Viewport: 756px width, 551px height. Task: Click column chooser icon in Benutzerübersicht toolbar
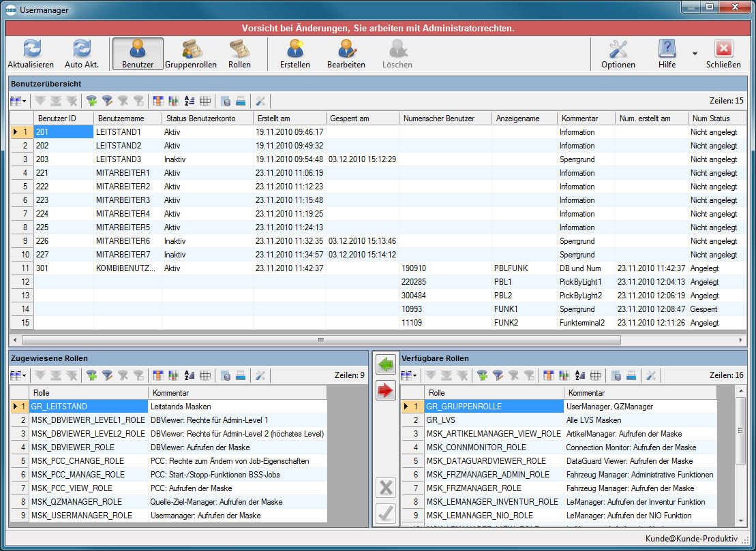[x=157, y=101]
